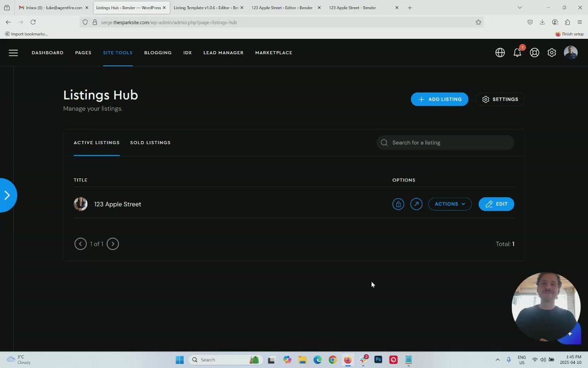
Task: Click the support lifebuoy icon
Action: (x=534, y=53)
